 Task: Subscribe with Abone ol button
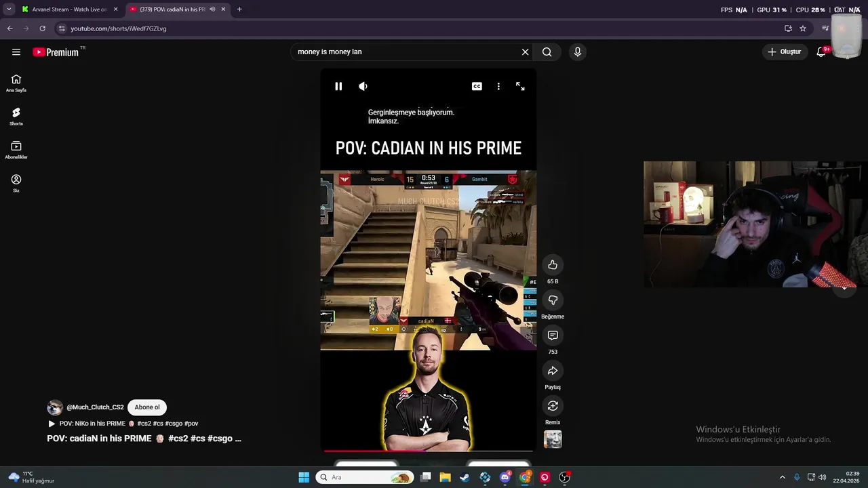point(147,407)
